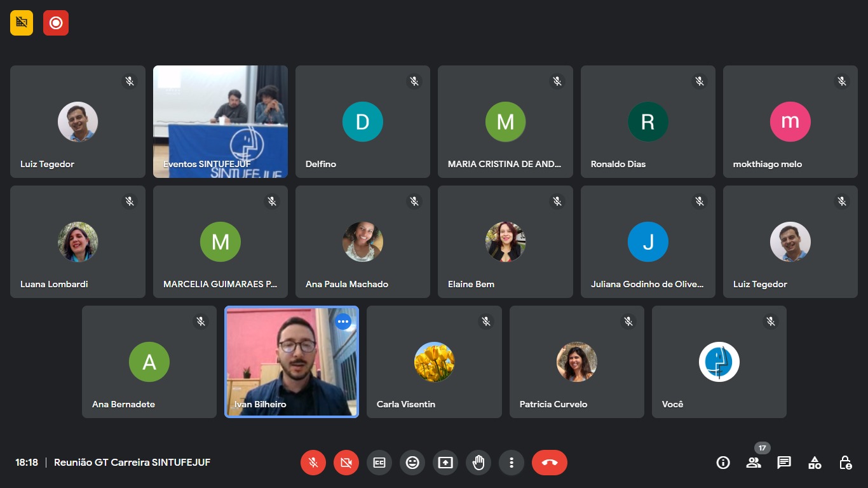
Task: Click Luana Lombardi's profile photo
Action: click(78, 241)
